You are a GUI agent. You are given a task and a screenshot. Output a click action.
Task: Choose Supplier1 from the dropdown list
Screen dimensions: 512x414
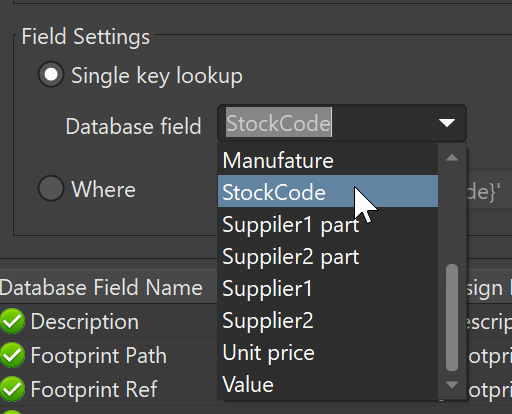coord(328,288)
